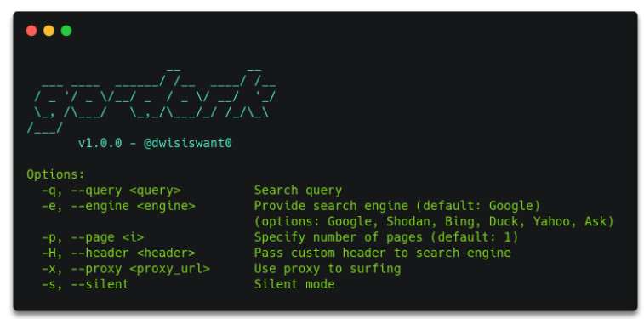Click 'Provide search engine (default: Google)' text
The width and height of the screenshot is (644, 319).
click(397, 206)
